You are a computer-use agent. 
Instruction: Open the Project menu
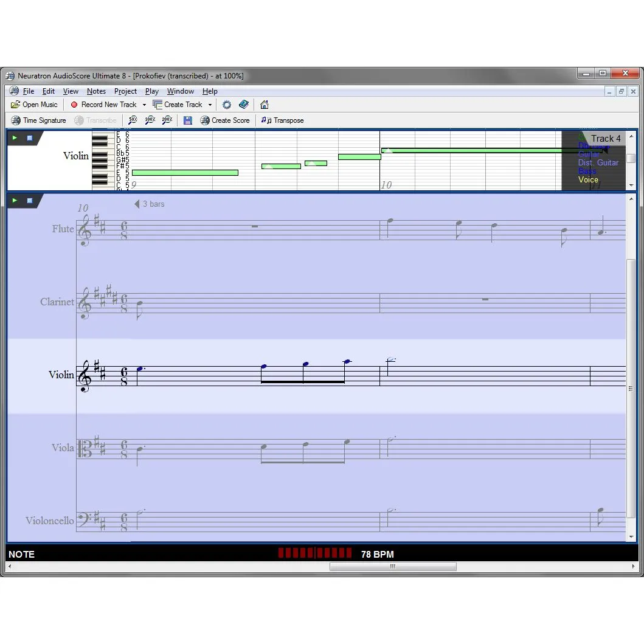pyautogui.click(x=125, y=91)
